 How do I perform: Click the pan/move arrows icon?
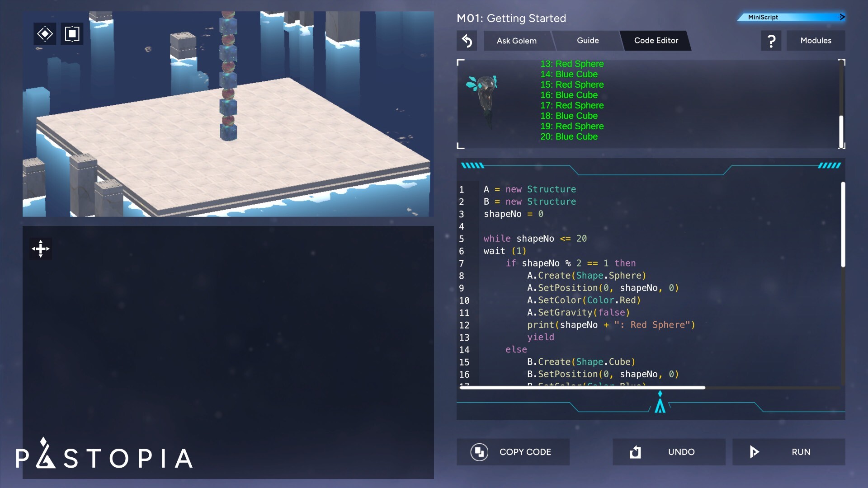coord(41,249)
